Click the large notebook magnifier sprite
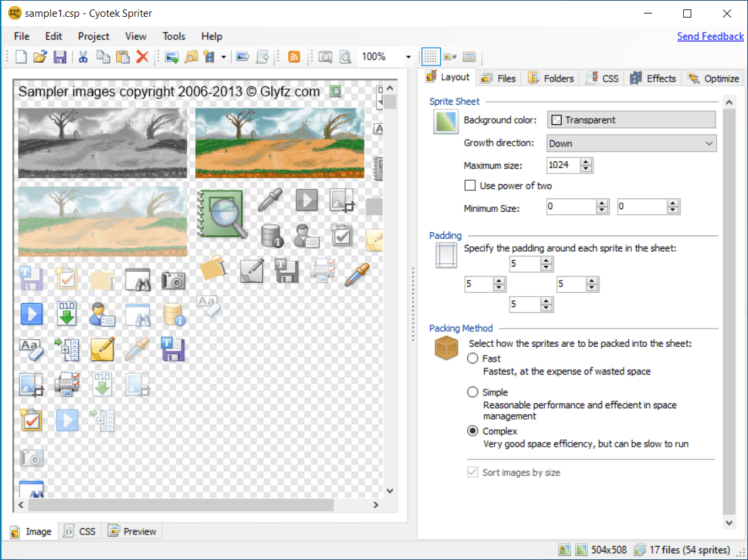 point(223,214)
